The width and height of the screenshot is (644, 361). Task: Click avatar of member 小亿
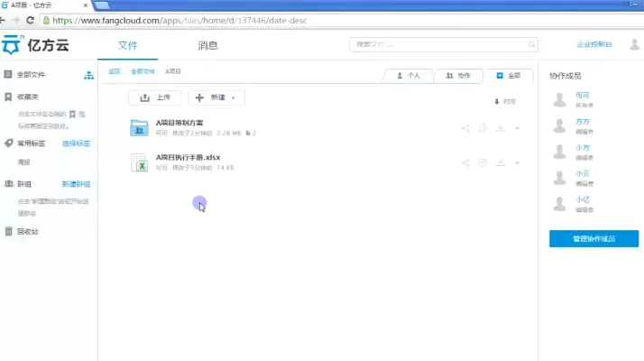coord(559,204)
